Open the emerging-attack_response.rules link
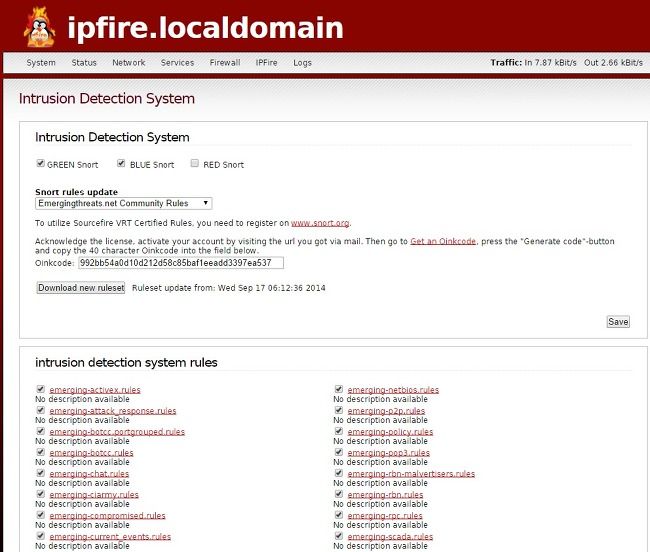 113,411
